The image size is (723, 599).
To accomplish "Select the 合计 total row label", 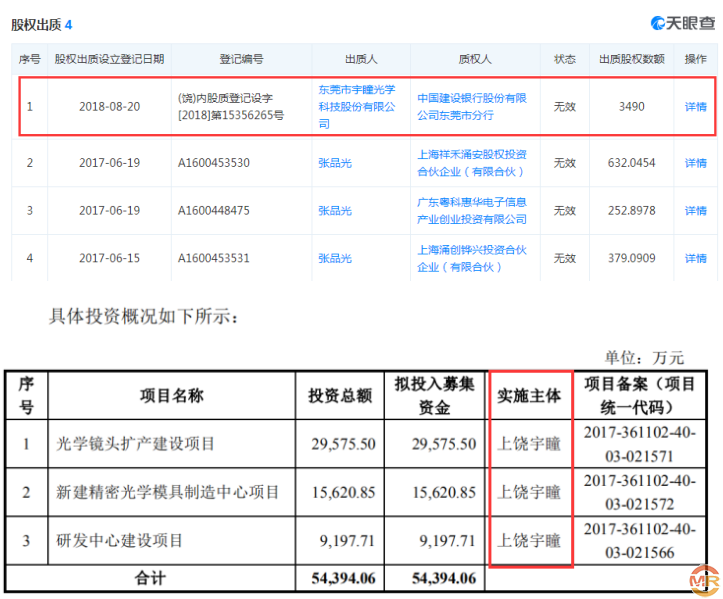I will click(150, 578).
